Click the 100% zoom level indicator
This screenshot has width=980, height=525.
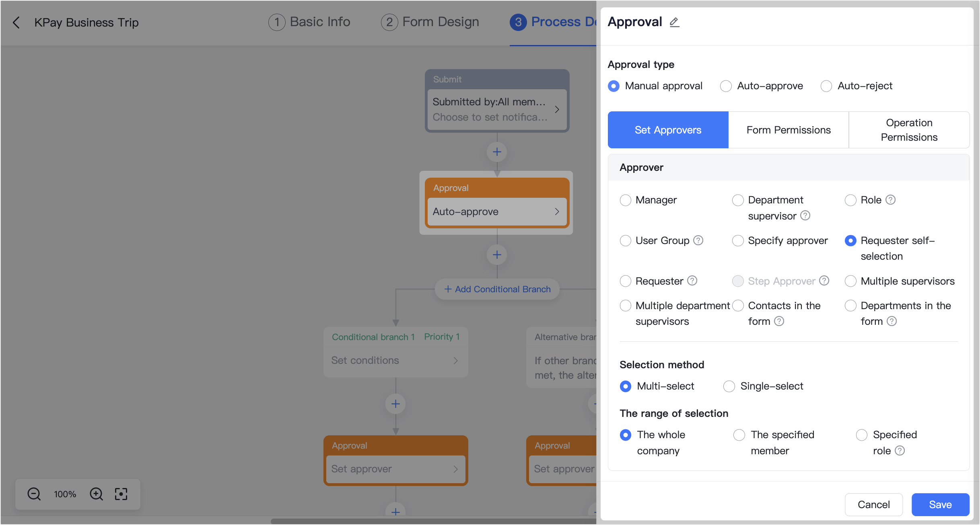coord(65,494)
